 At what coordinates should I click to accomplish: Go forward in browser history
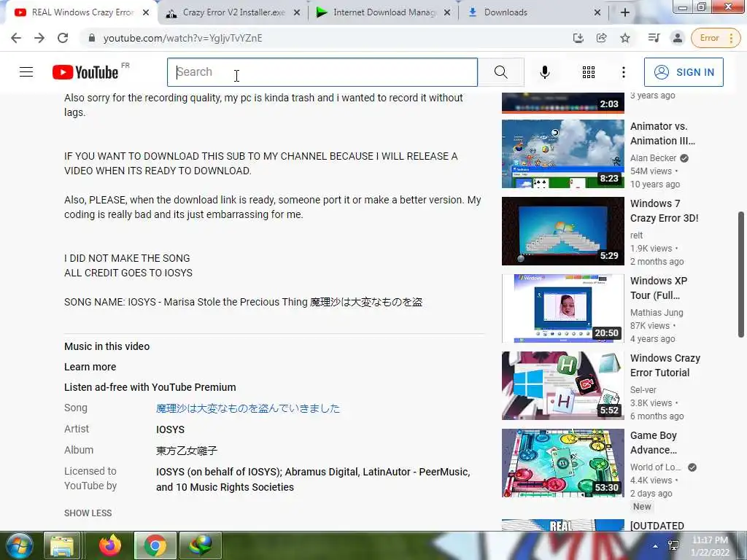pyautogui.click(x=39, y=38)
